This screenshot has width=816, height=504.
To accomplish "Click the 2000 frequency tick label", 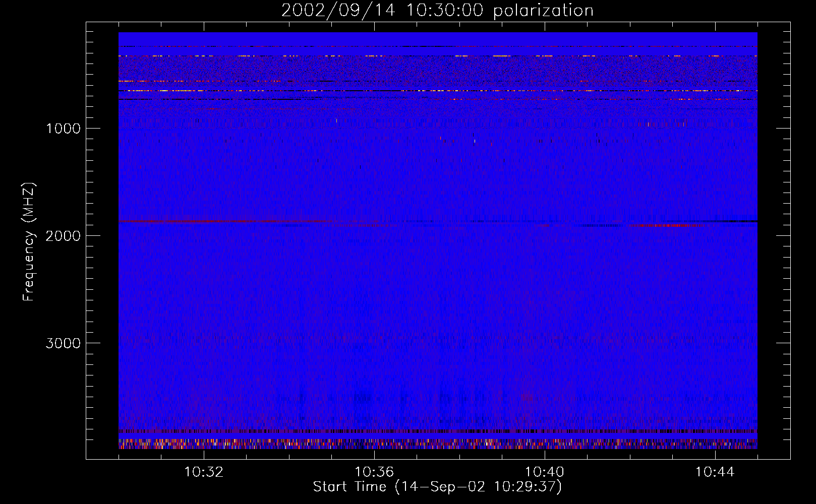I will tap(63, 236).
